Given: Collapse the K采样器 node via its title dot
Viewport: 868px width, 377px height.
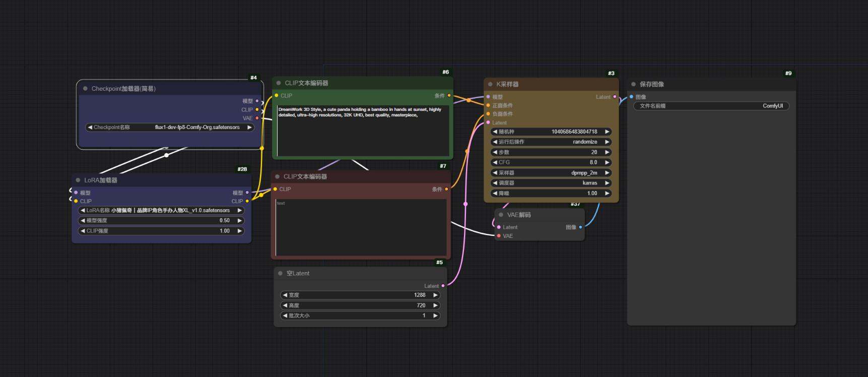Looking at the screenshot, I should pos(490,84).
